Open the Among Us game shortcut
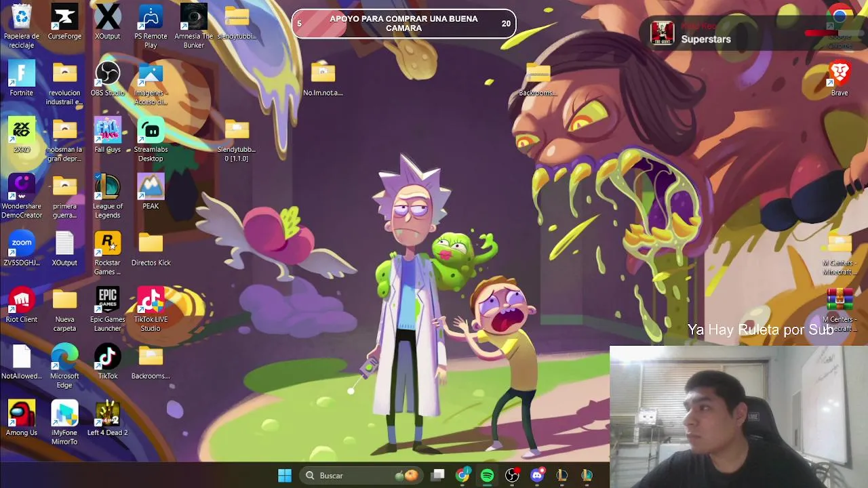The width and height of the screenshot is (868, 488). (x=21, y=419)
